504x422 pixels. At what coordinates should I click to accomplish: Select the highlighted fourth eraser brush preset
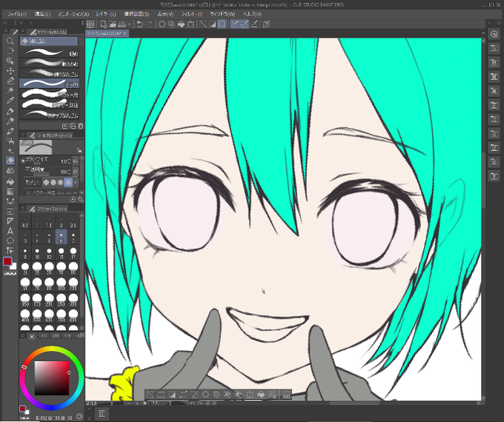(49, 84)
